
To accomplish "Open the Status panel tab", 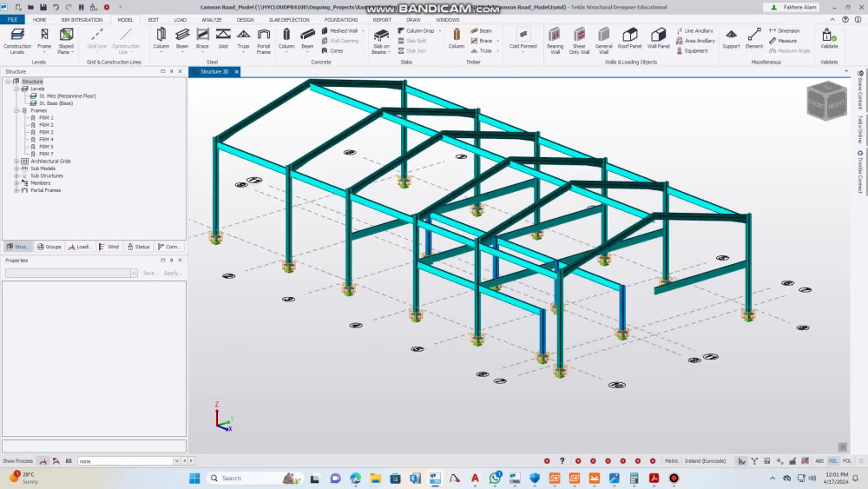I will 138,247.
